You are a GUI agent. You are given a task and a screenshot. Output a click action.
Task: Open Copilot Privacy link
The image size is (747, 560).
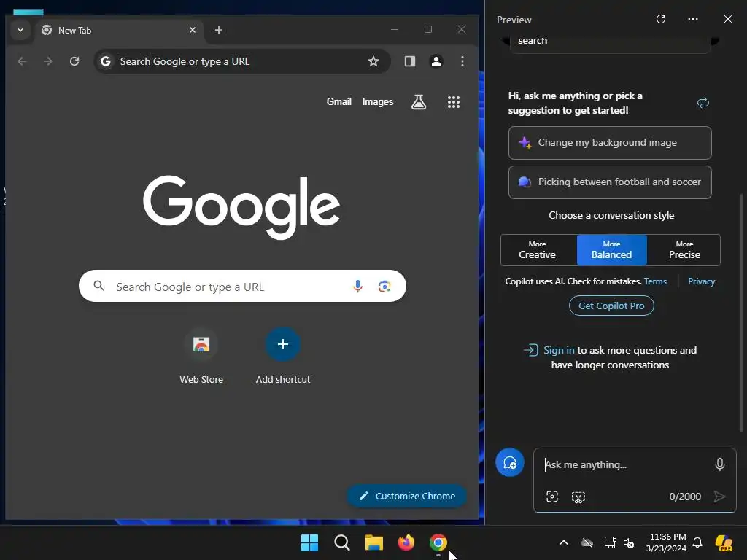pyautogui.click(x=702, y=281)
